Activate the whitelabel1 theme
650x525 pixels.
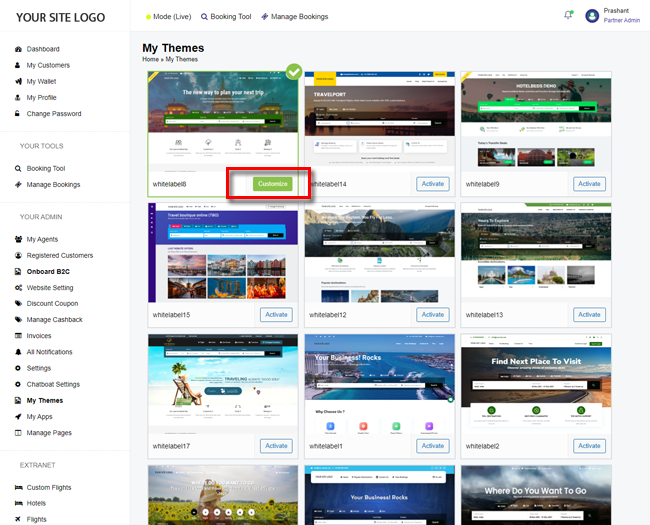click(433, 446)
